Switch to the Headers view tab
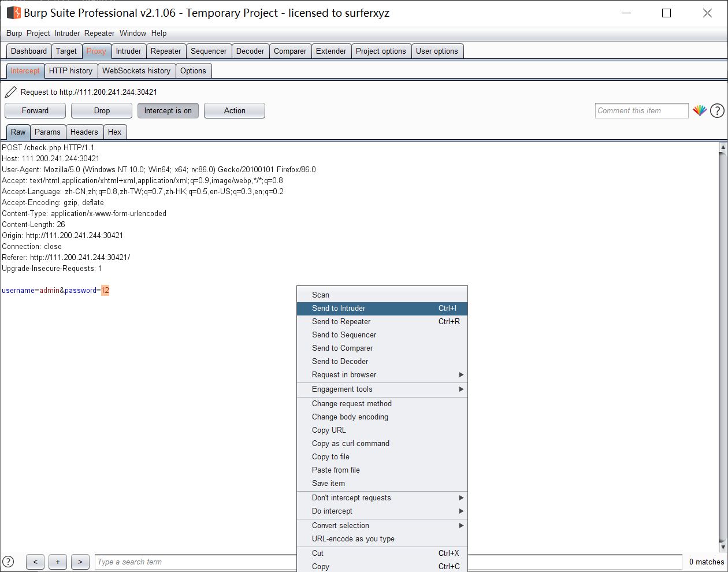This screenshot has height=572, width=728. point(84,132)
